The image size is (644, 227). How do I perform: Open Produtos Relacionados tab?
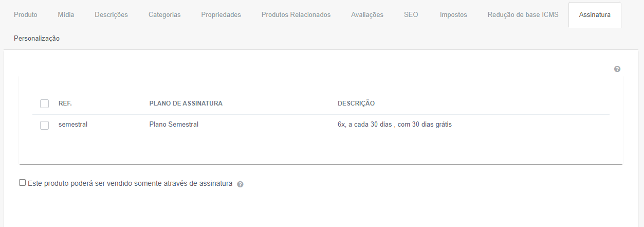click(296, 15)
